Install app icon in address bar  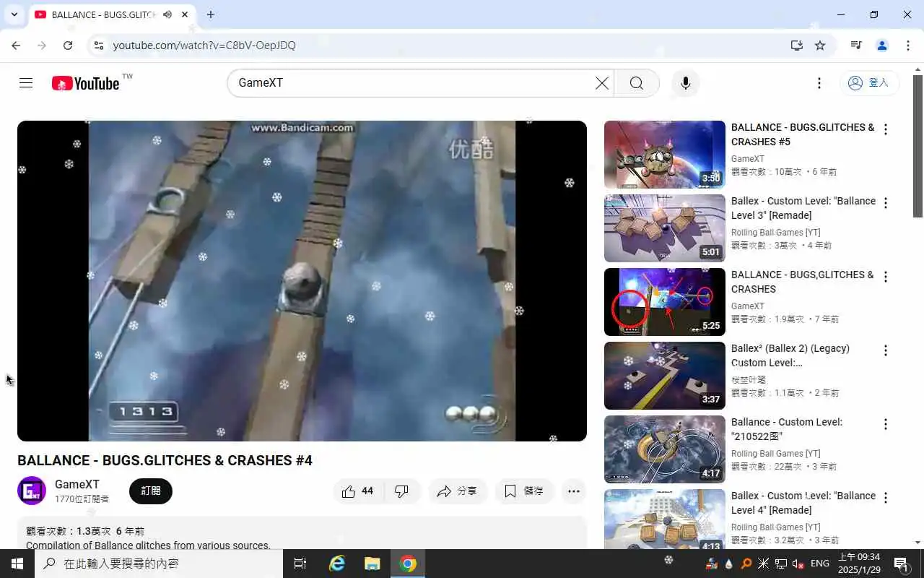click(796, 46)
